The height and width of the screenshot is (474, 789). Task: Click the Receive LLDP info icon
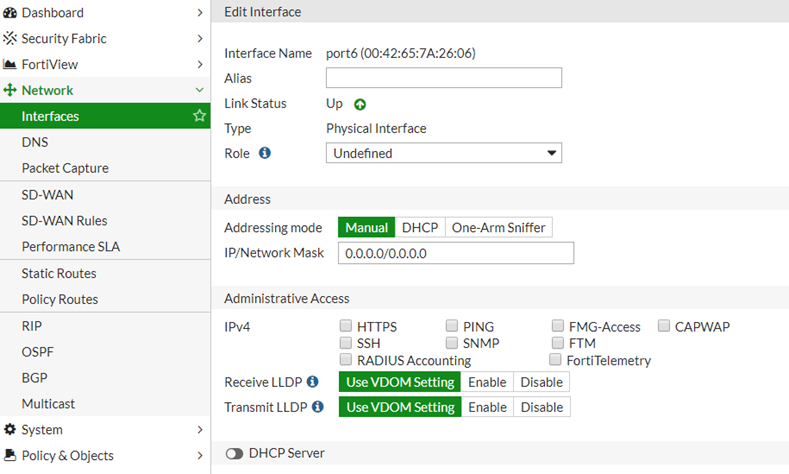click(312, 381)
